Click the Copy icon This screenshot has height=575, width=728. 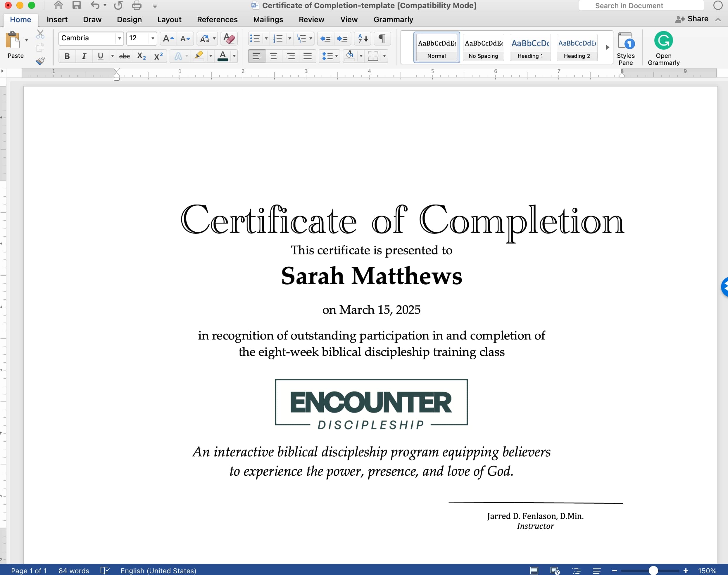point(40,47)
